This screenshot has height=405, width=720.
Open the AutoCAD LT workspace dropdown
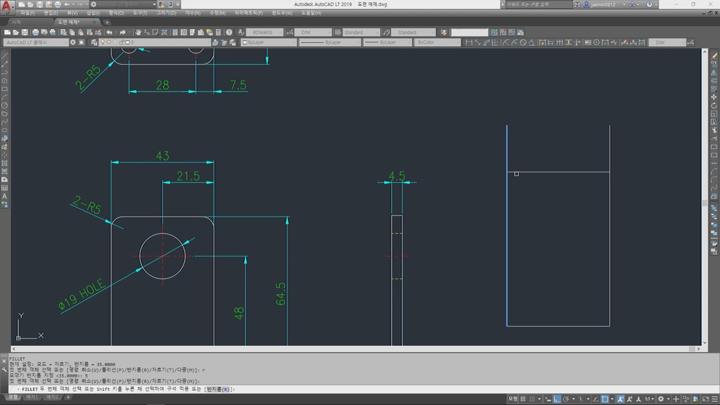[x=36, y=42]
